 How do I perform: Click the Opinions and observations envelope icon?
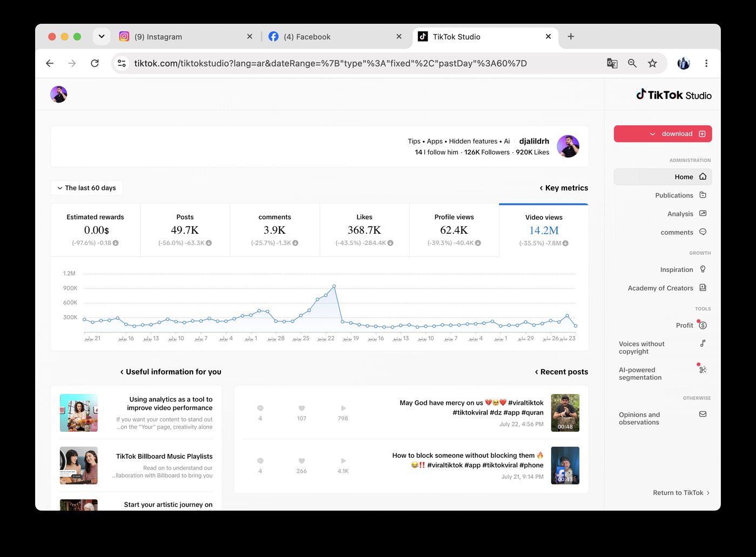click(x=703, y=414)
